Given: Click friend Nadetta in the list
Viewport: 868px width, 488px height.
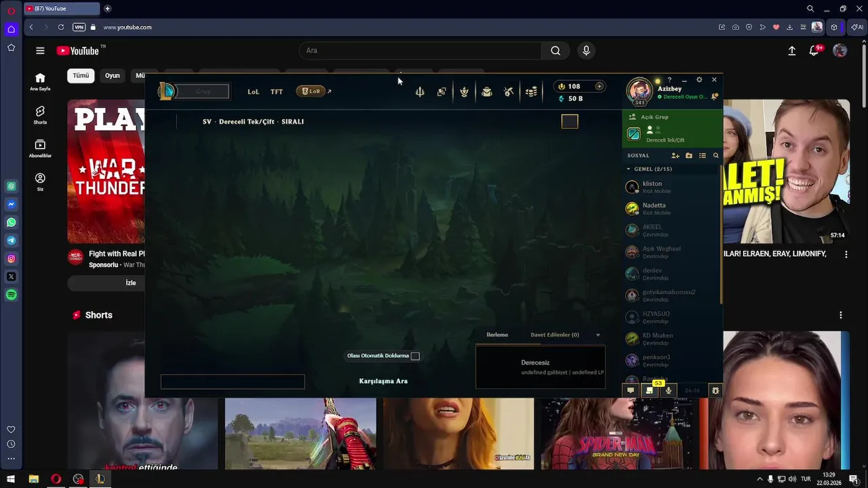Looking at the screenshot, I should 672,209.
